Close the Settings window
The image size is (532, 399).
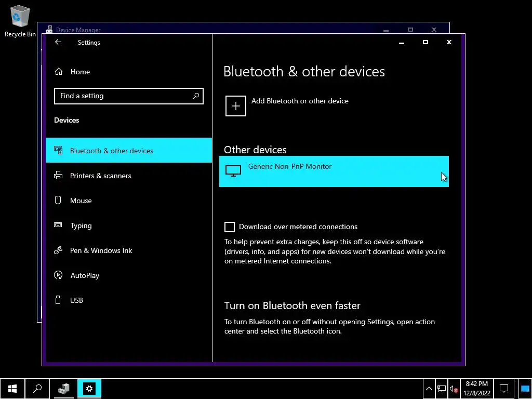(x=449, y=42)
